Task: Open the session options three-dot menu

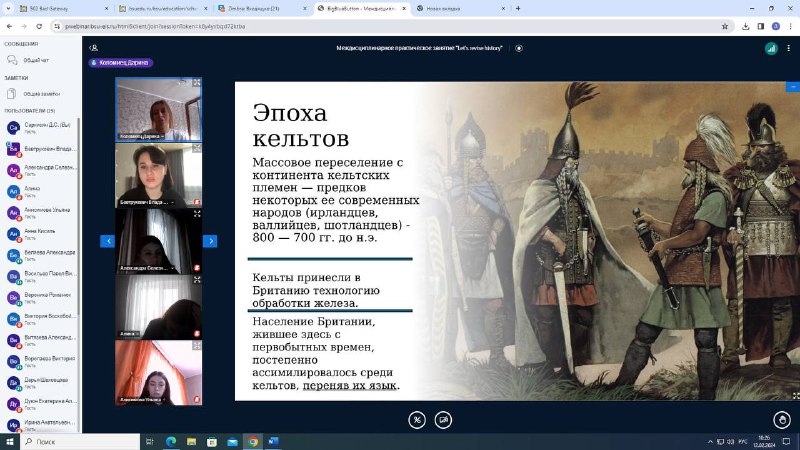Action: click(788, 48)
